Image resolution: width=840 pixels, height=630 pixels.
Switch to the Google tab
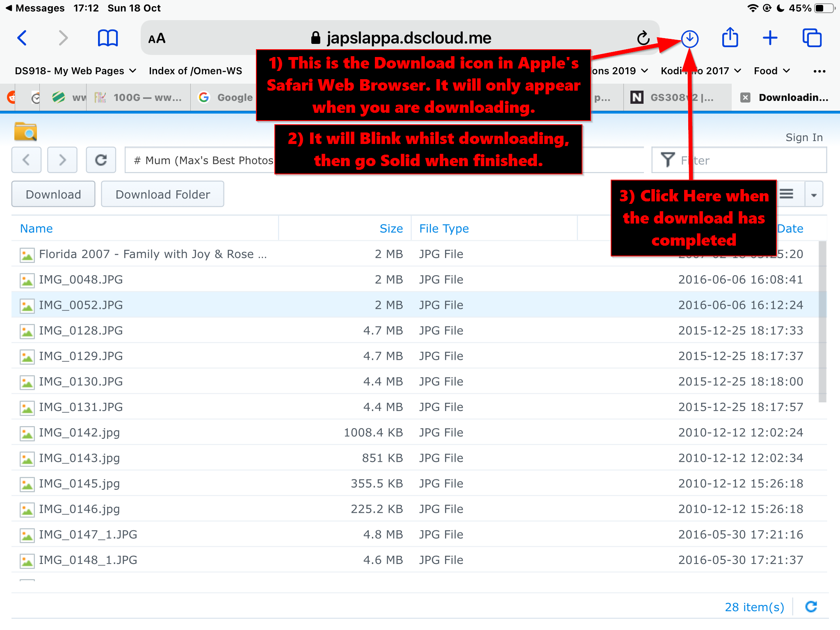click(224, 97)
